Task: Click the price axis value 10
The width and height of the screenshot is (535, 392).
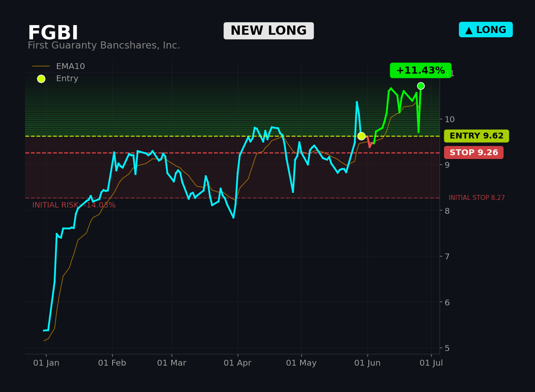Action: (x=450, y=119)
